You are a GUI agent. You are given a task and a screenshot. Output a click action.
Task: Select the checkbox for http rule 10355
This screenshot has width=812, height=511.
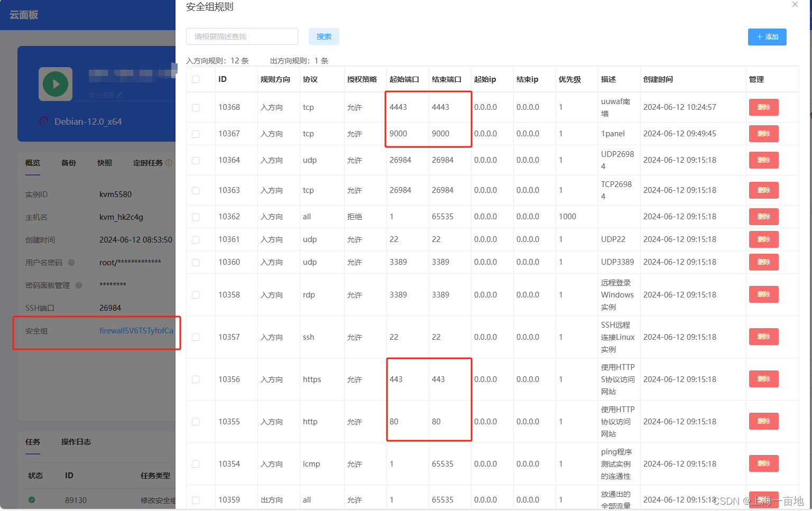(196, 422)
